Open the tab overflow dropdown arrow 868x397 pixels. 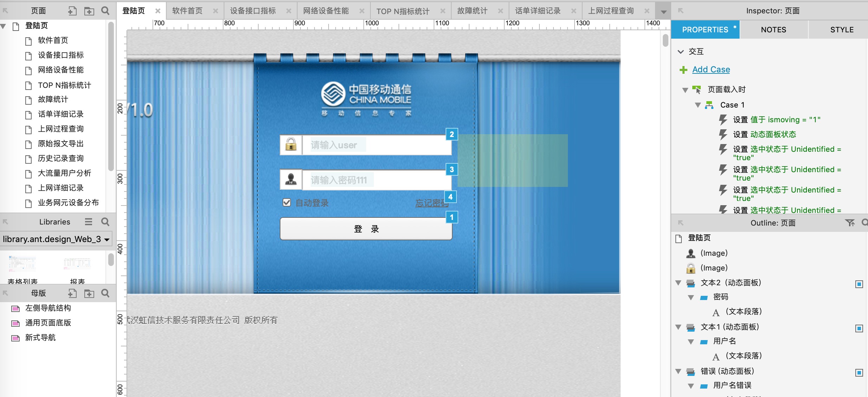click(x=663, y=12)
